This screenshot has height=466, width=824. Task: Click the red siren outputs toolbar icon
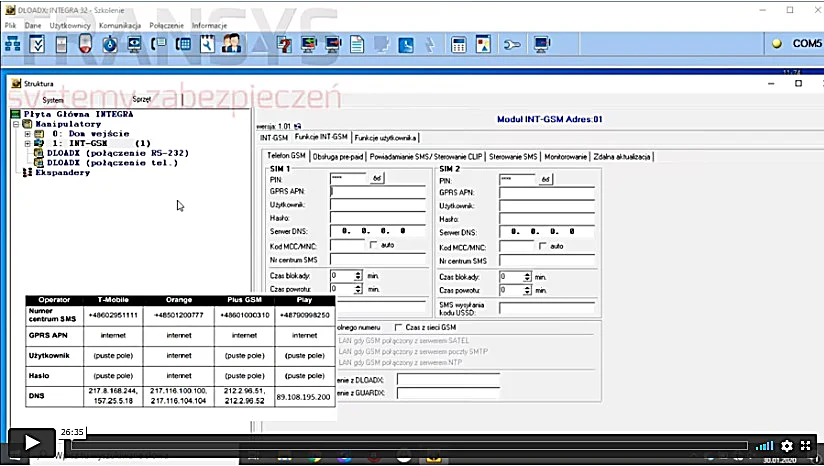[86, 44]
